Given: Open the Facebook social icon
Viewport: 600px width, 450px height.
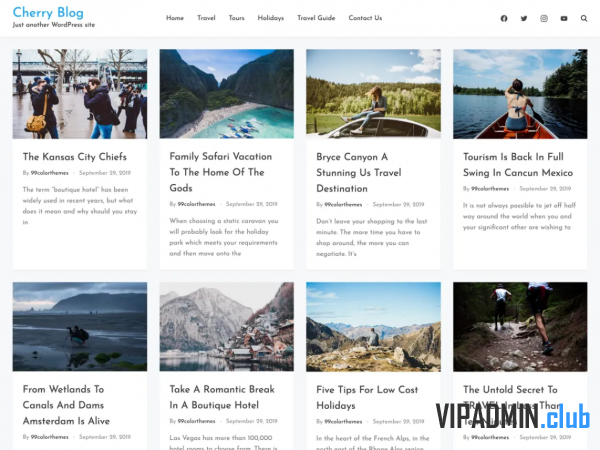Looking at the screenshot, I should click(504, 18).
